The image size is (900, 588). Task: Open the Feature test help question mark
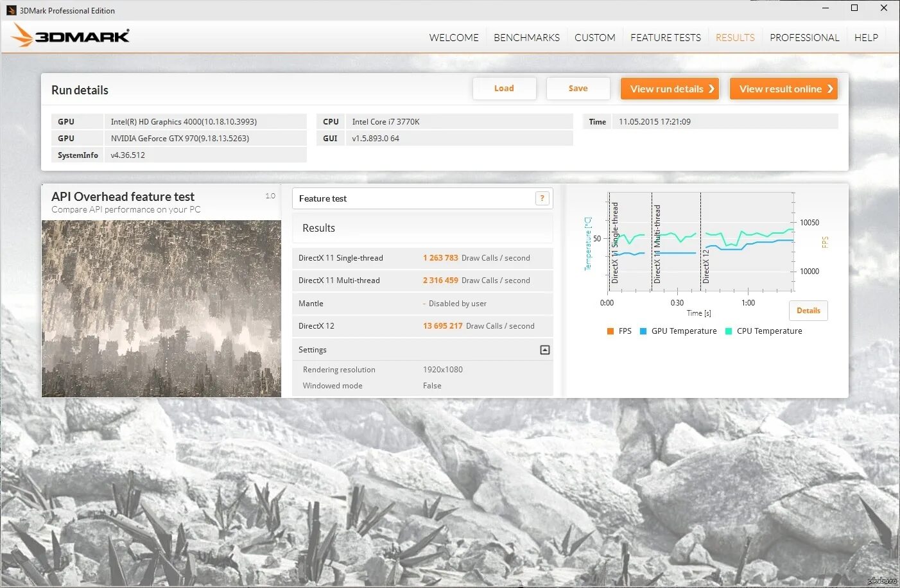(x=542, y=198)
